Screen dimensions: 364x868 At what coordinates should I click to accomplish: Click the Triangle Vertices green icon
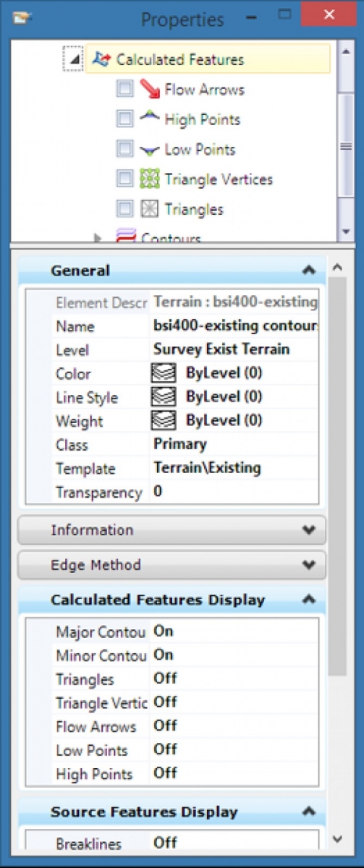(150, 179)
